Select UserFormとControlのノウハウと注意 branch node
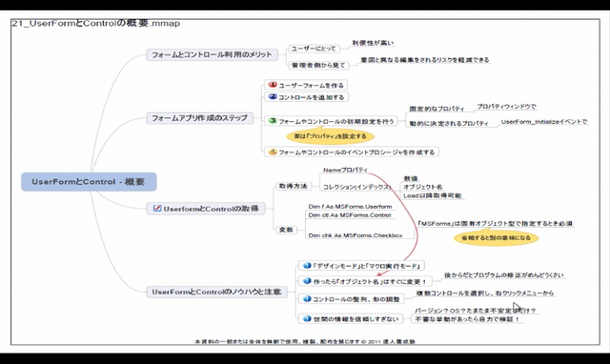The image size is (610, 364). click(x=216, y=292)
